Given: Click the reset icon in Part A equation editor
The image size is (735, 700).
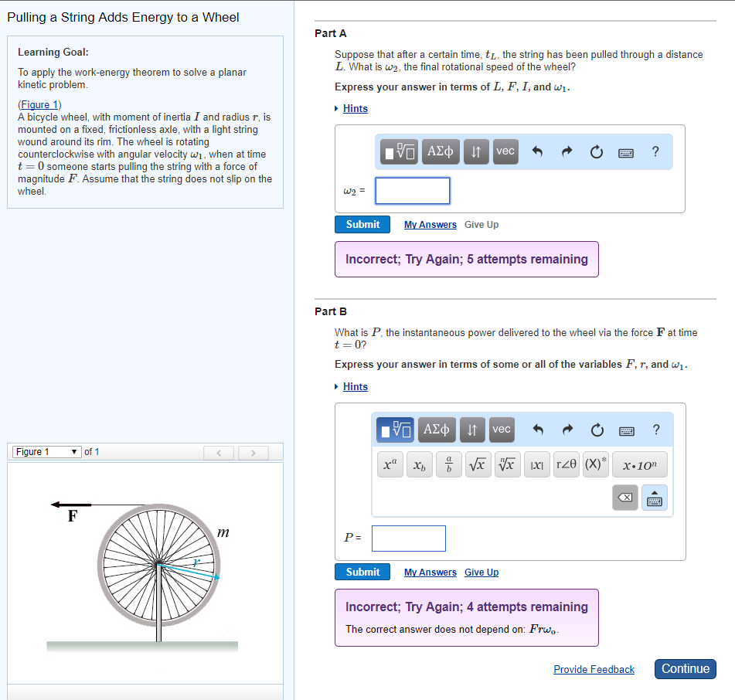Looking at the screenshot, I should 596,151.
